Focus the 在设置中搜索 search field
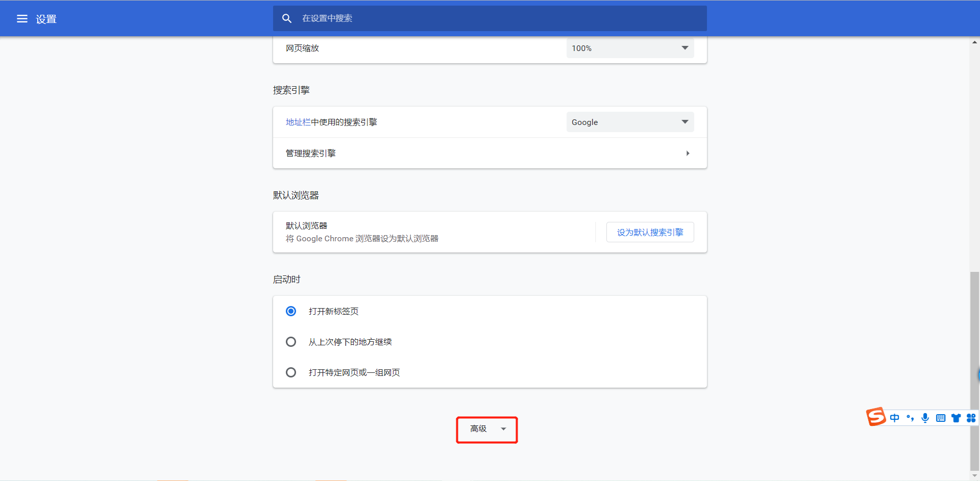 coord(490,18)
